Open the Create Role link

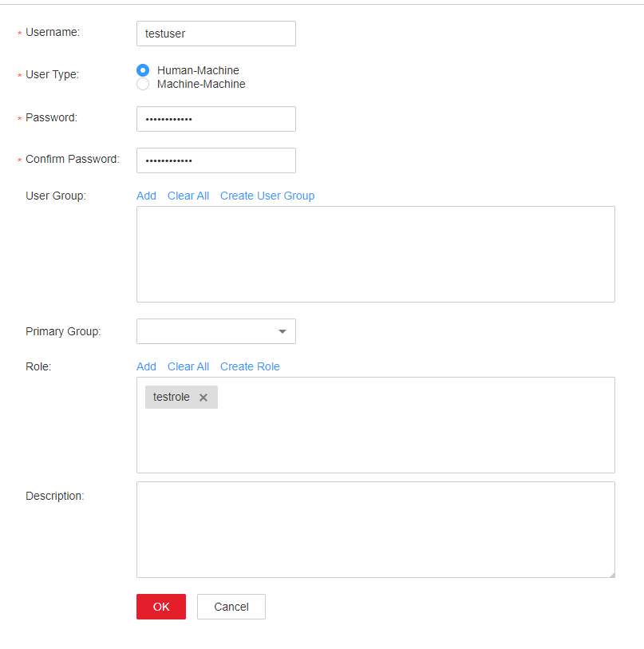250,366
